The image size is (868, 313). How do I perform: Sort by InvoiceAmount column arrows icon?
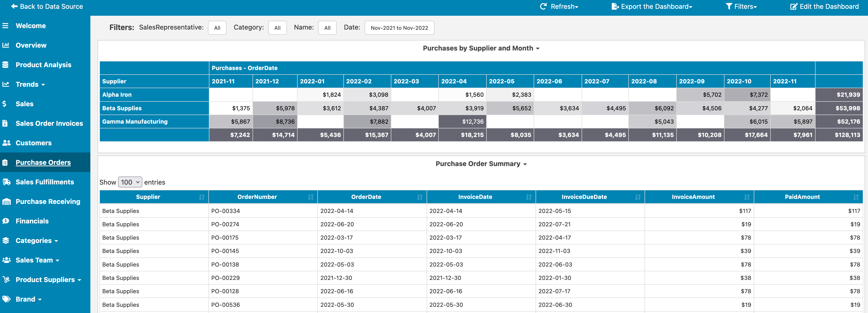point(747,197)
